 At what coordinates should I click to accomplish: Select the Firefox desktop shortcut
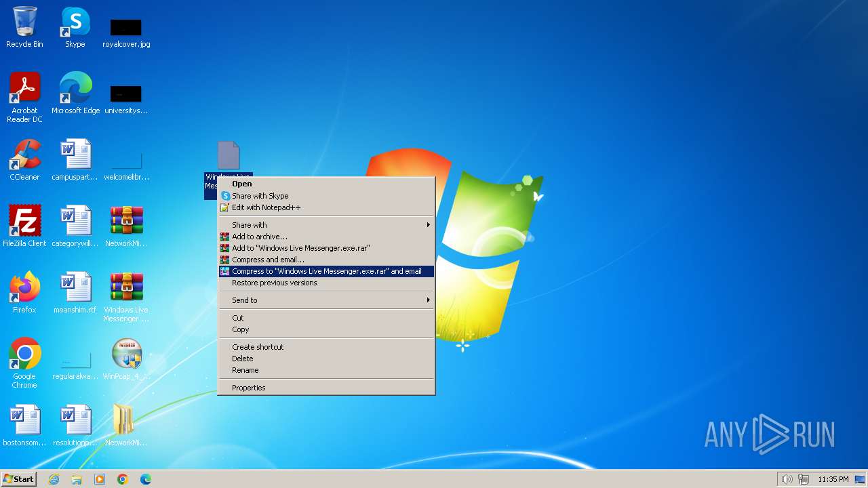click(24, 293)
